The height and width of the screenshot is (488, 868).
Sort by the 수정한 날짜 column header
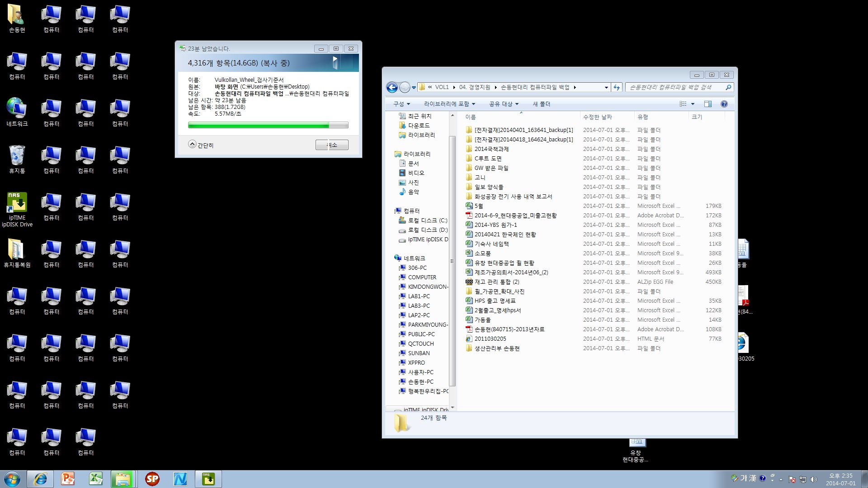(x=606, y=117)
